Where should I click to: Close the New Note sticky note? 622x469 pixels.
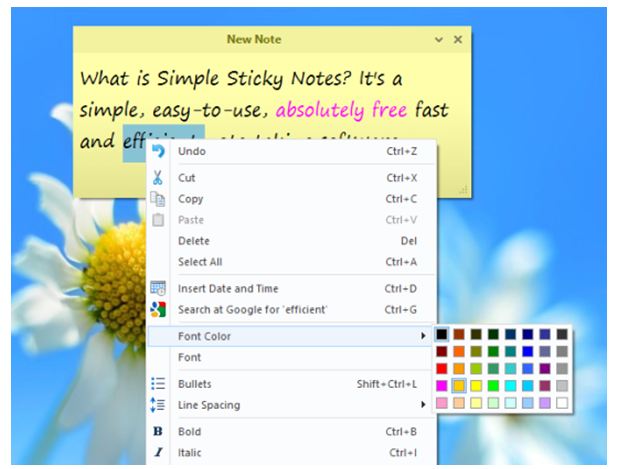click(x=458, y=39)
